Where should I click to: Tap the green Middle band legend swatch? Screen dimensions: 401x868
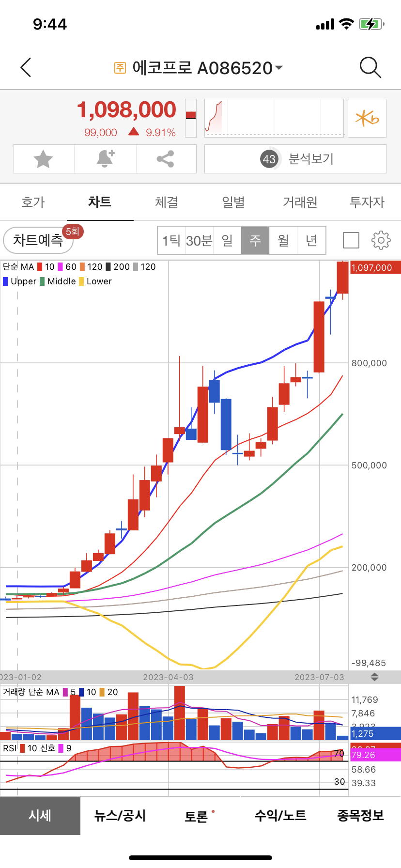coord(42,281)
